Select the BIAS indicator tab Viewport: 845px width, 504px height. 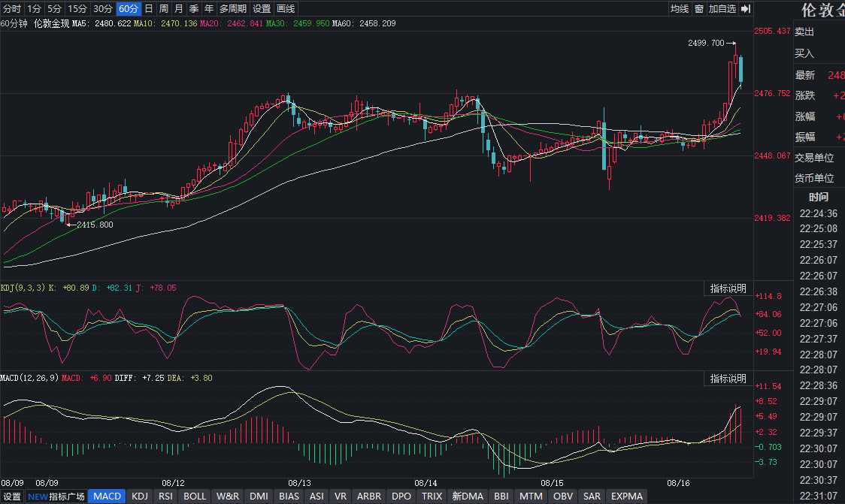pos(289,496)
